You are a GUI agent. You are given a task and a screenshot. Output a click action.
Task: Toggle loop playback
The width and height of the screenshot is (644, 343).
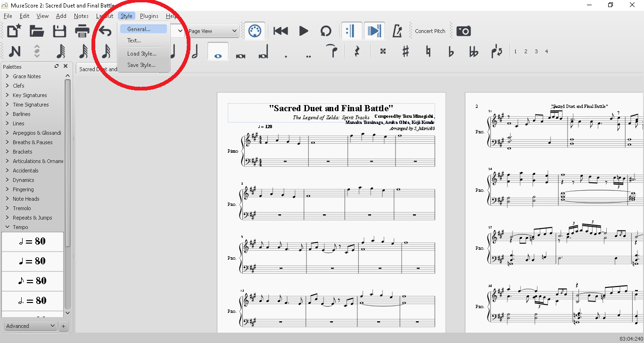pyautogui.click(x=326, y=31)
